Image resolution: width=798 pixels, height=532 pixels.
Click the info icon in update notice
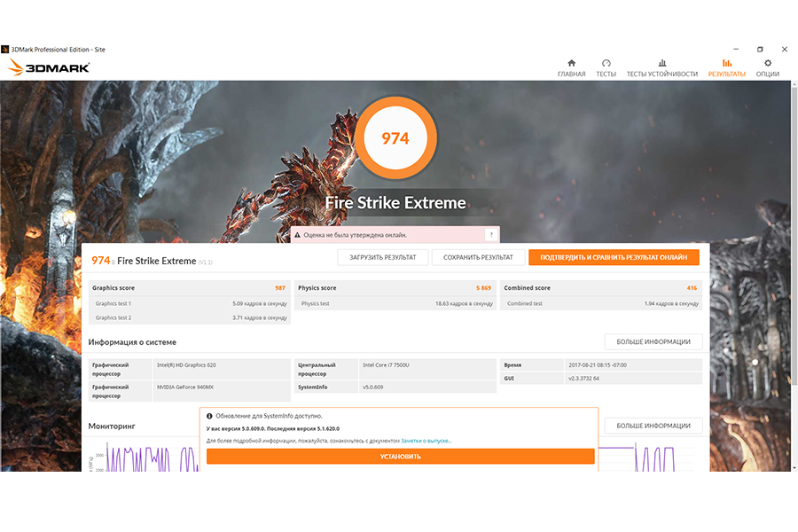[x=209, y=416]
